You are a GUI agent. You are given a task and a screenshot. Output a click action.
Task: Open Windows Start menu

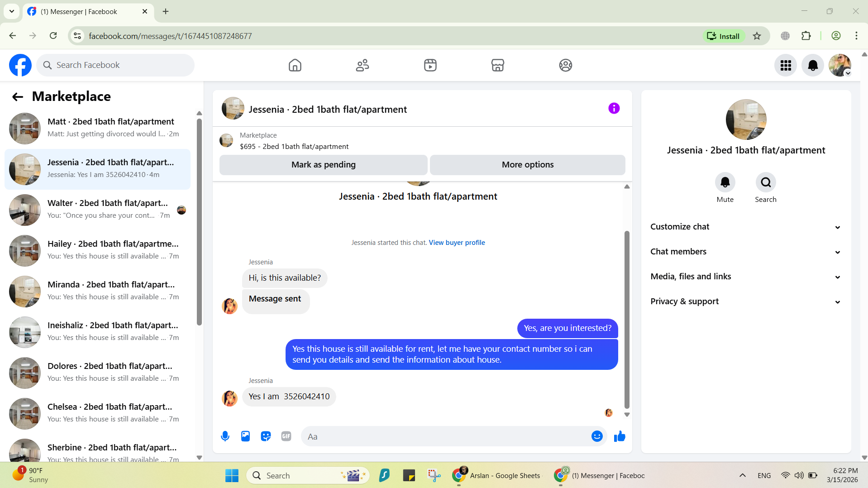[x=232, y=475]
